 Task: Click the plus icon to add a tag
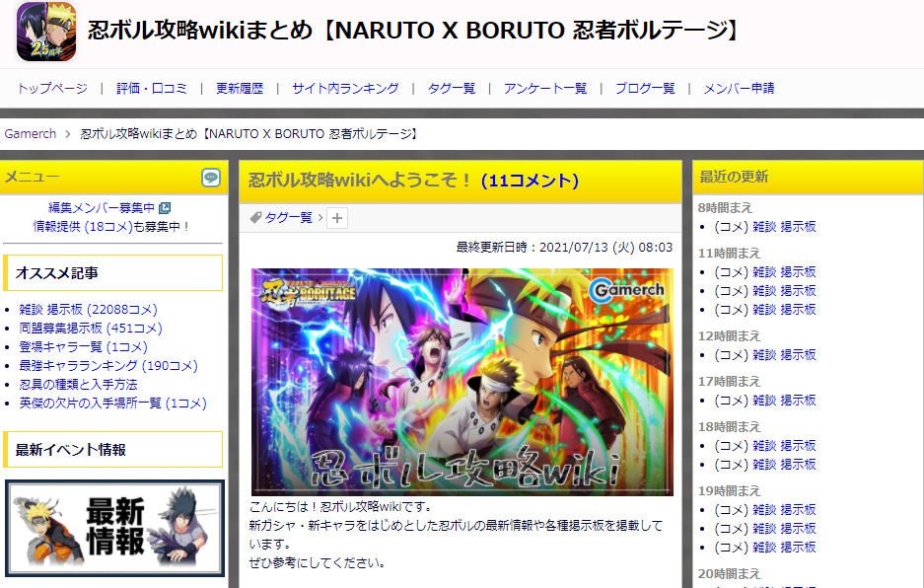337,218
